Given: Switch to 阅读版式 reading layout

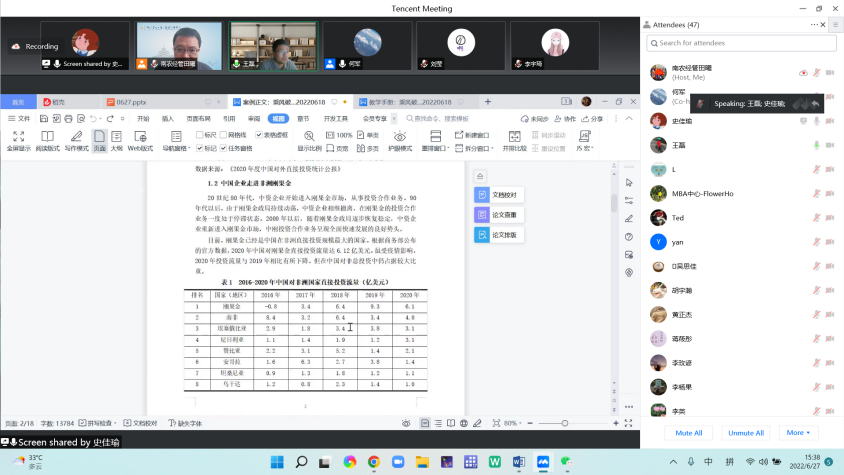Looking at the screenshot, I should [47, 139].
